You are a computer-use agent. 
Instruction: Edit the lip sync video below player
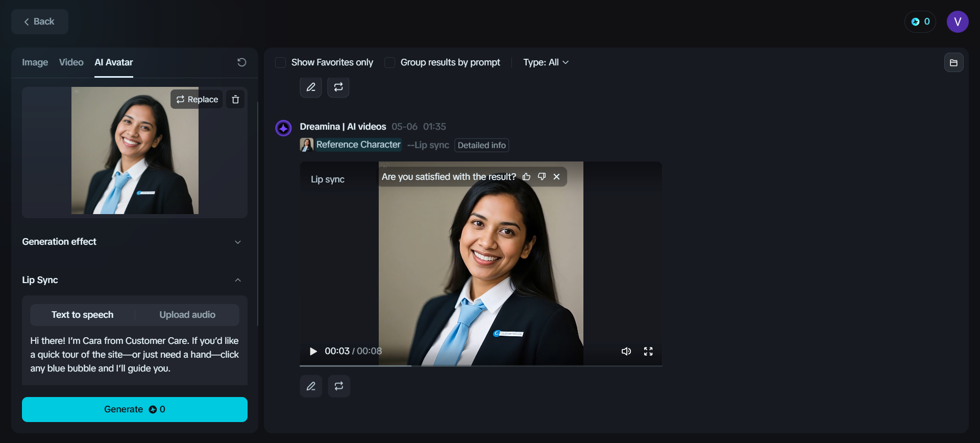[x=311, y=386]
